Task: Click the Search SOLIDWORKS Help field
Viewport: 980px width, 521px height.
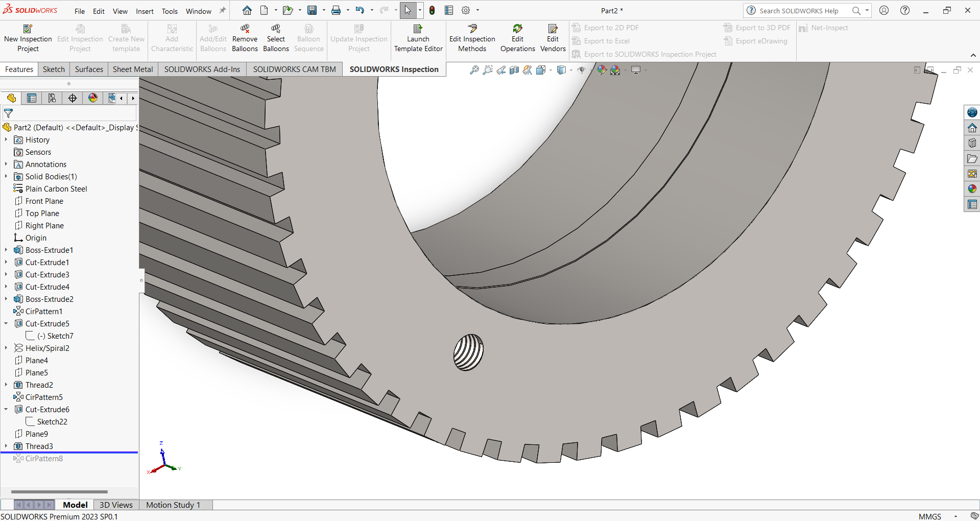Action: [798, 11]
